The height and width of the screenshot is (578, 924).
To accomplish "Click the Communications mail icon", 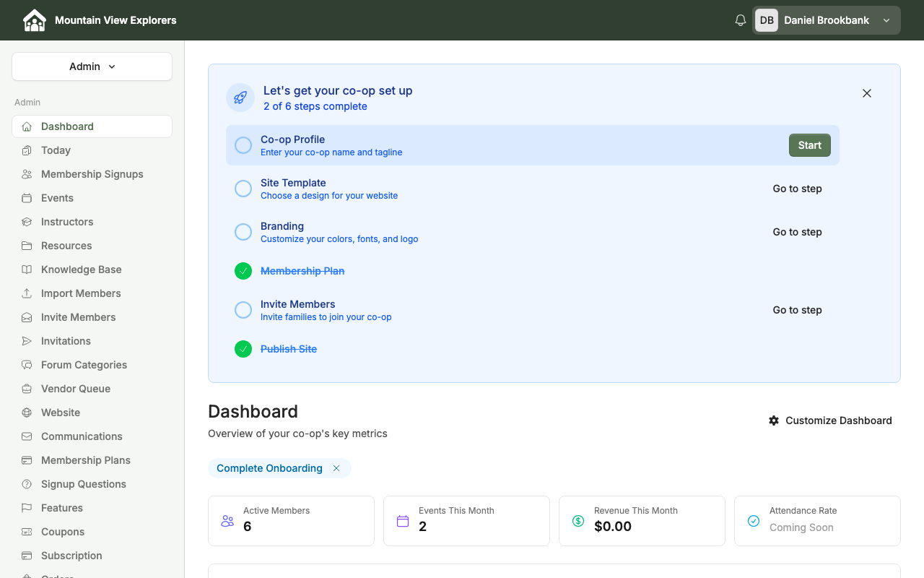I will click(27, 436).
